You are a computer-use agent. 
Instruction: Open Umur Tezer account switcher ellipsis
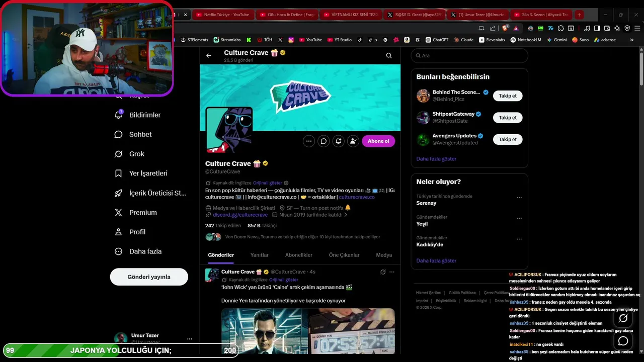pos(190,339)
